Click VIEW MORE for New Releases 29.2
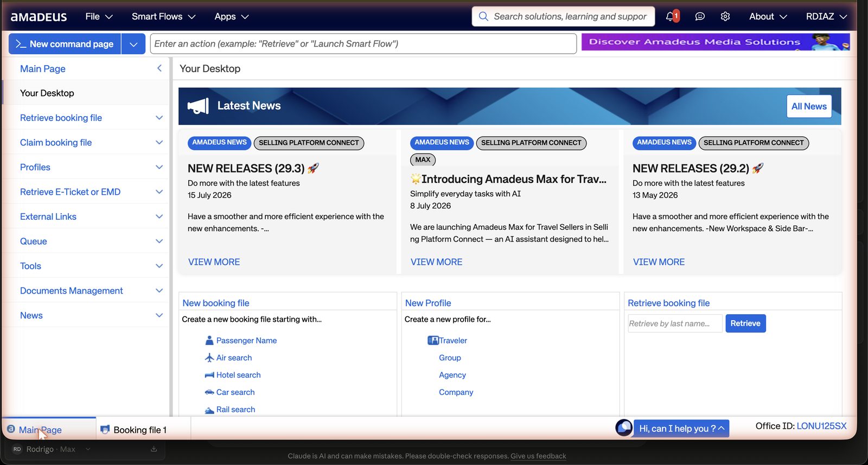Viewport: 868px width, 465px height. coord(659,262)
